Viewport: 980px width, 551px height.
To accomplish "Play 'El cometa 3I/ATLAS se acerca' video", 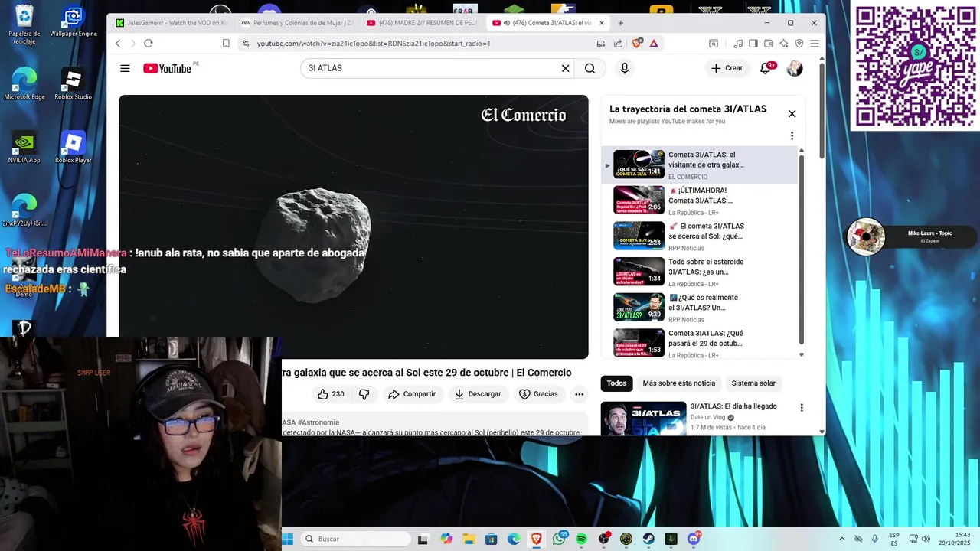I will click(699, 236).
